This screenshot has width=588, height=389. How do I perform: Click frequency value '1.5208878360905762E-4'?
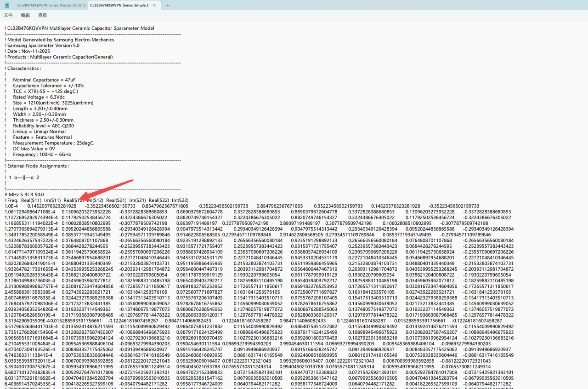click(32, 246)
